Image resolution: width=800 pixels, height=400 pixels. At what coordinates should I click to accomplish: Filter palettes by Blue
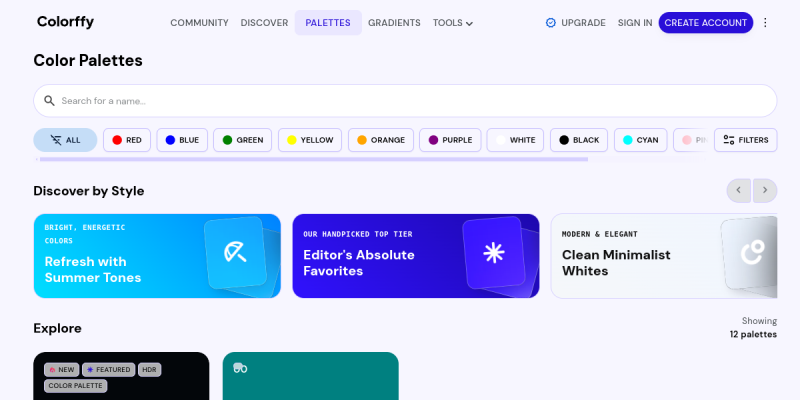click(x=182, y=140)
